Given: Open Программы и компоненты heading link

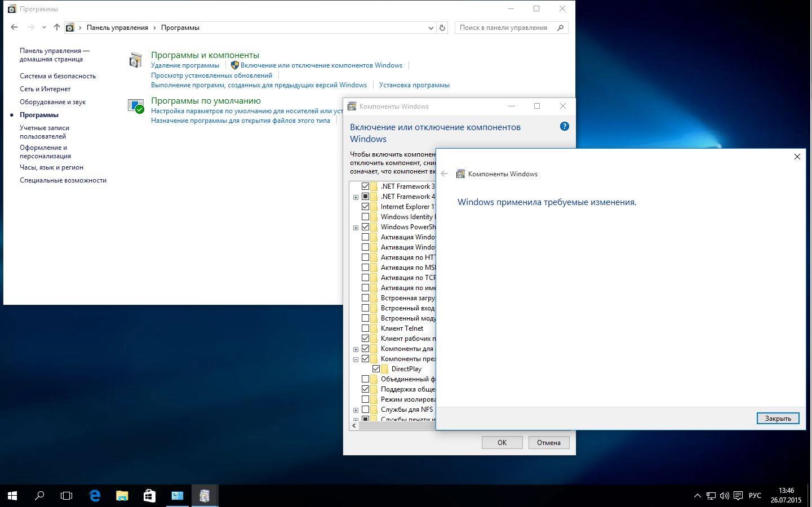Looking at the screenshot, I should pyautogui.click(x=205, y=55).
